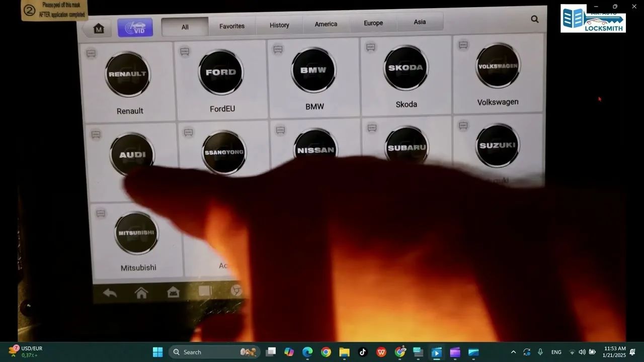Select the Renault brand logo
Image resolution: width=644 pixels, height=362 pixels.
point(128,74)
